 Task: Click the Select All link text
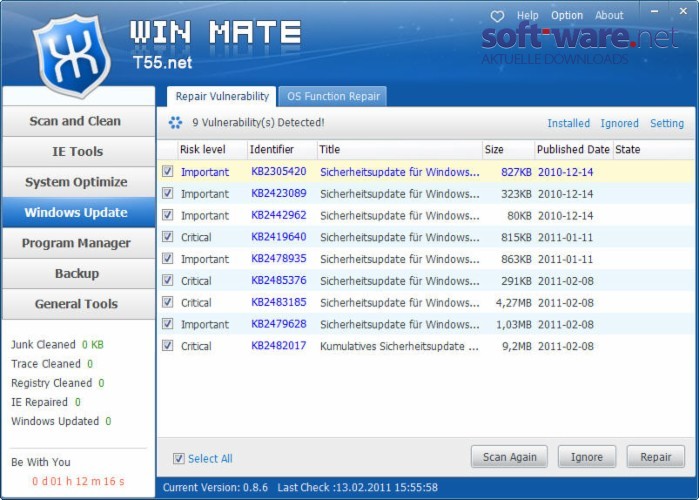point(210,459)
